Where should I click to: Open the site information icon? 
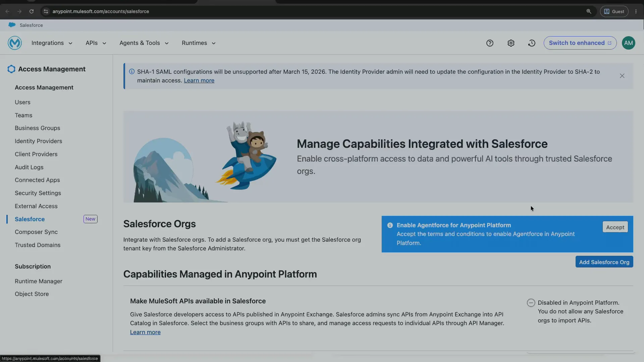46,11
